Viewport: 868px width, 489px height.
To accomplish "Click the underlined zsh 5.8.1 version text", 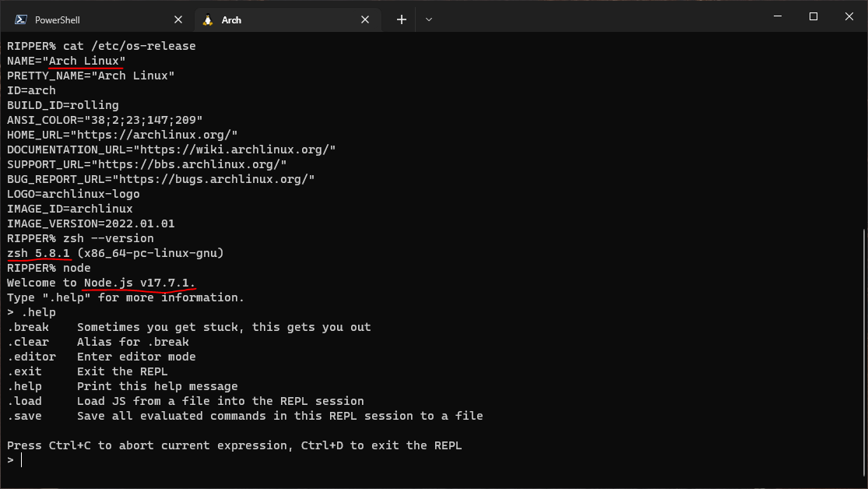I will tap(37, 253).
